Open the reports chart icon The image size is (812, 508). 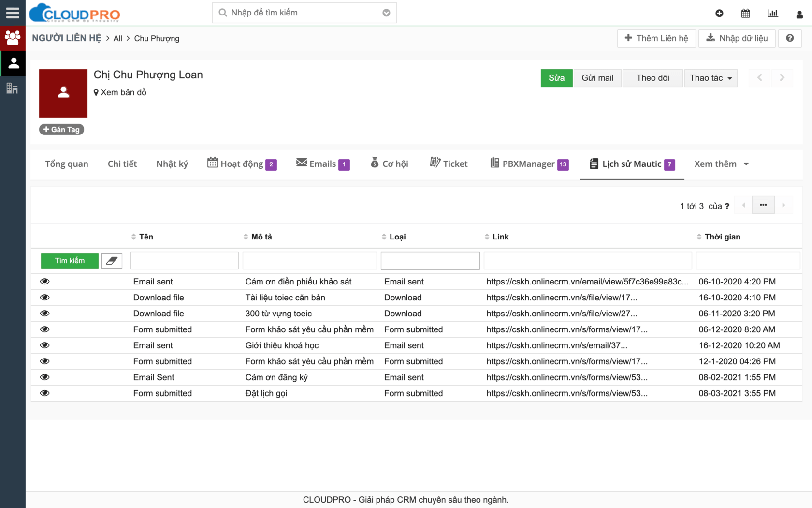pos(772,14)
